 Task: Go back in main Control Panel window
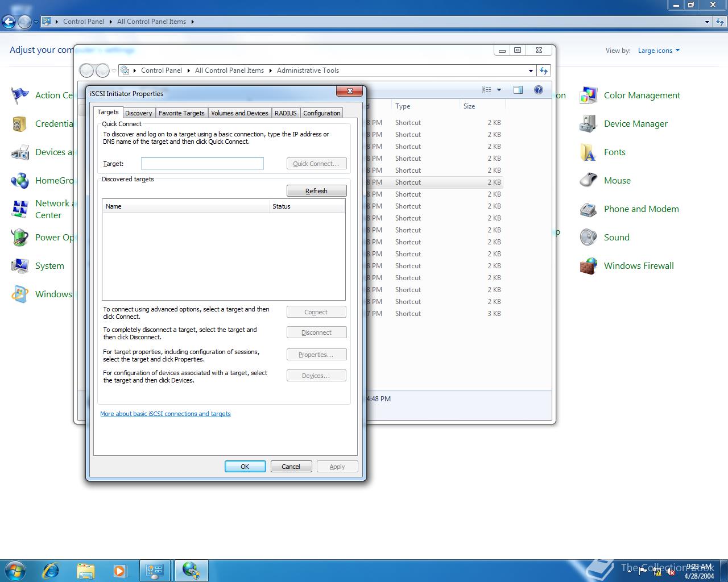pyautogui.click(x=8, y=22)
